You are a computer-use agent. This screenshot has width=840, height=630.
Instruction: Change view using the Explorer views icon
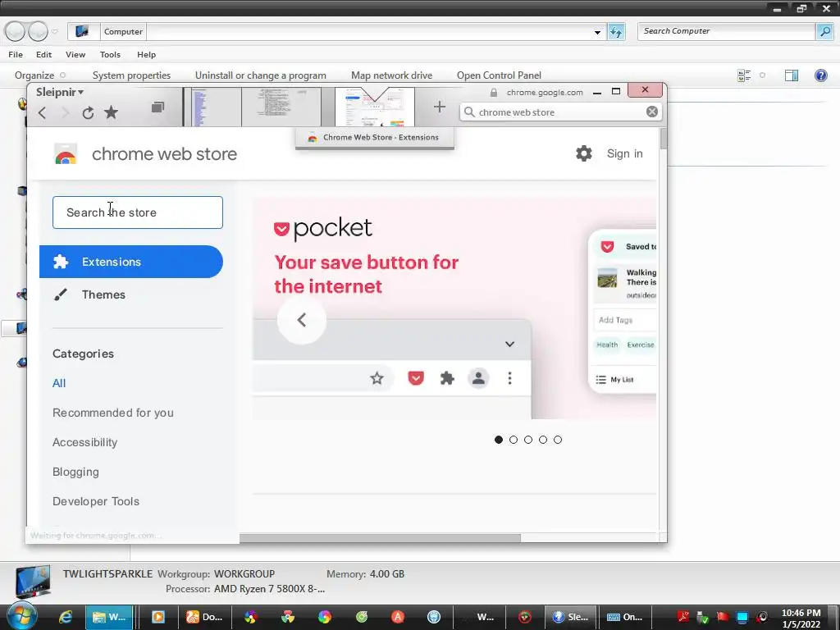744,75
